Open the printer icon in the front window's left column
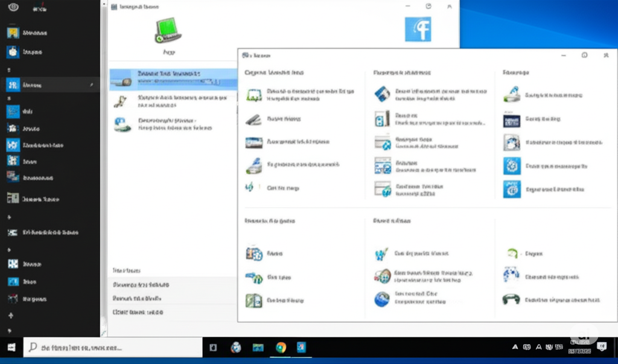The width and height of the screenshot is (618, 364). click(254, 165)
